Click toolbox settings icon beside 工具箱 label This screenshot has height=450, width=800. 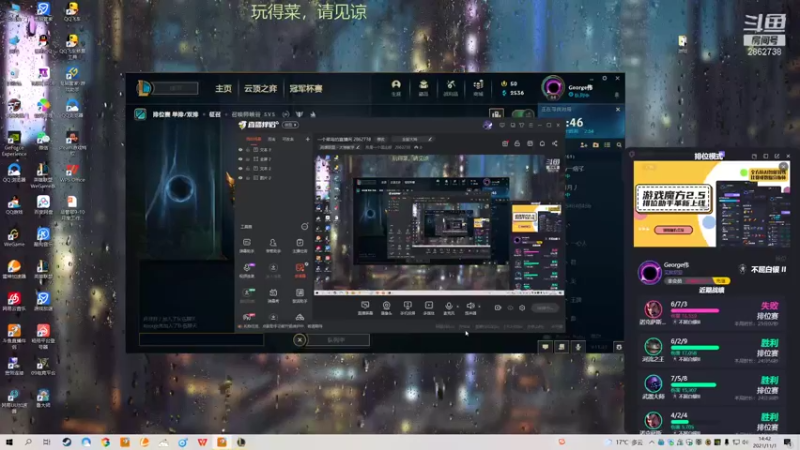click(x=305, y=226)
